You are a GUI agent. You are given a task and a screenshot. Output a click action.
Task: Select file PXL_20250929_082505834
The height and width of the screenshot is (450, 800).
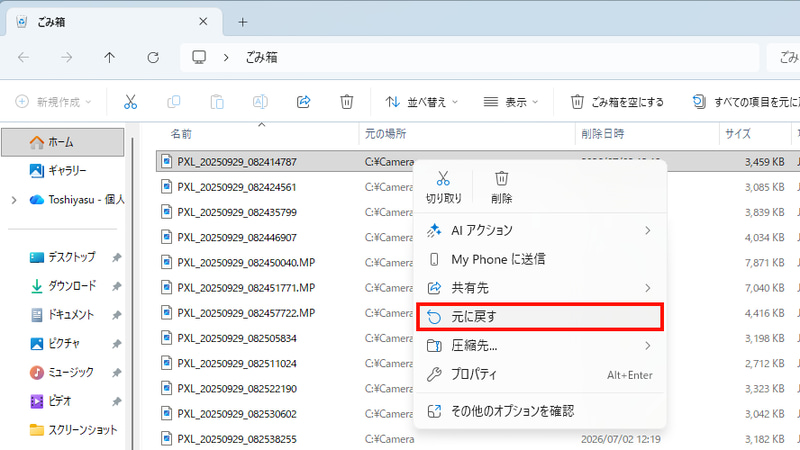click(237, 338)
